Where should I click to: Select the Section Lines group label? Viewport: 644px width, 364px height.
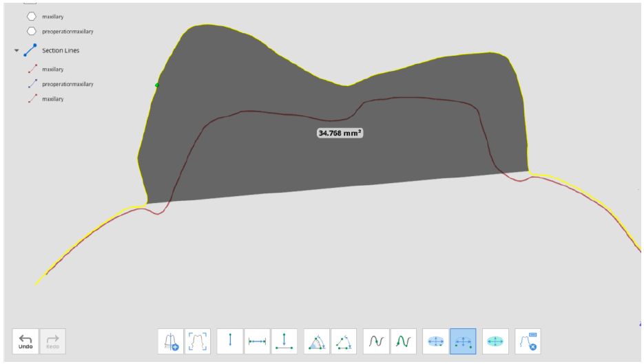61,50
